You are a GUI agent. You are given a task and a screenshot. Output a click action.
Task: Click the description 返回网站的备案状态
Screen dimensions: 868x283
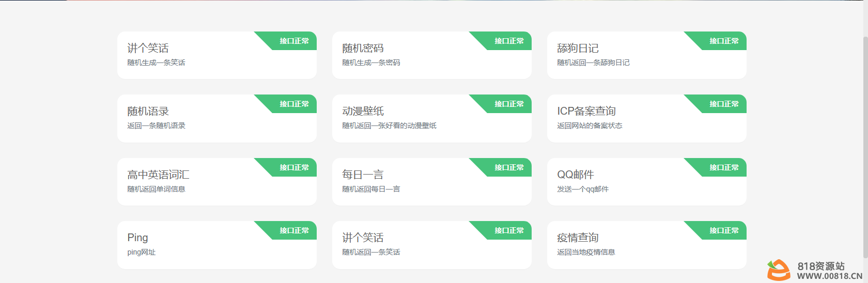(590, 125)
